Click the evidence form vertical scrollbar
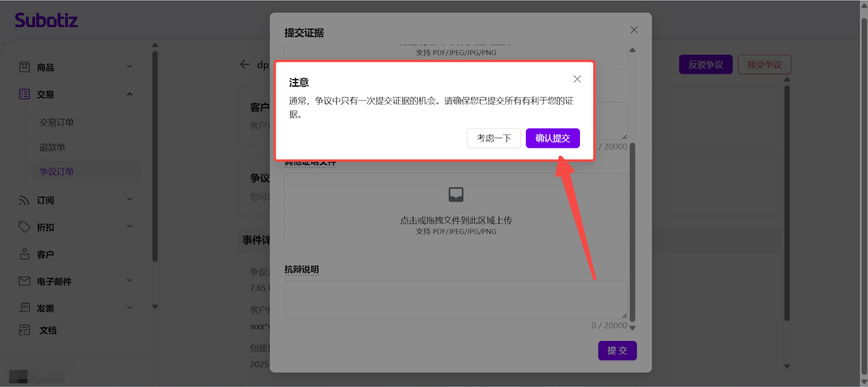 pyautogui.click(x=632, y=233)
